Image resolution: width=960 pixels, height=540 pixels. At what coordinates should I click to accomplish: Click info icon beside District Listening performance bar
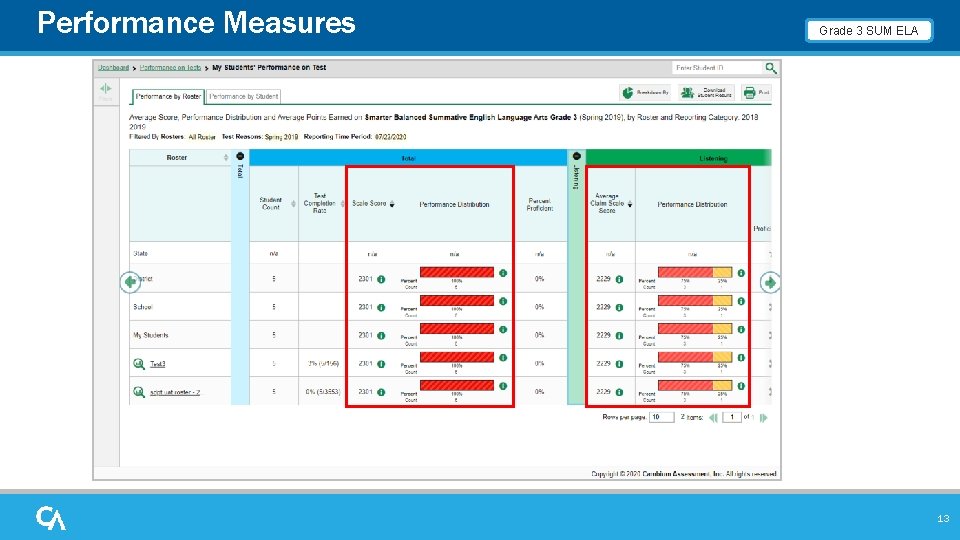741,273
